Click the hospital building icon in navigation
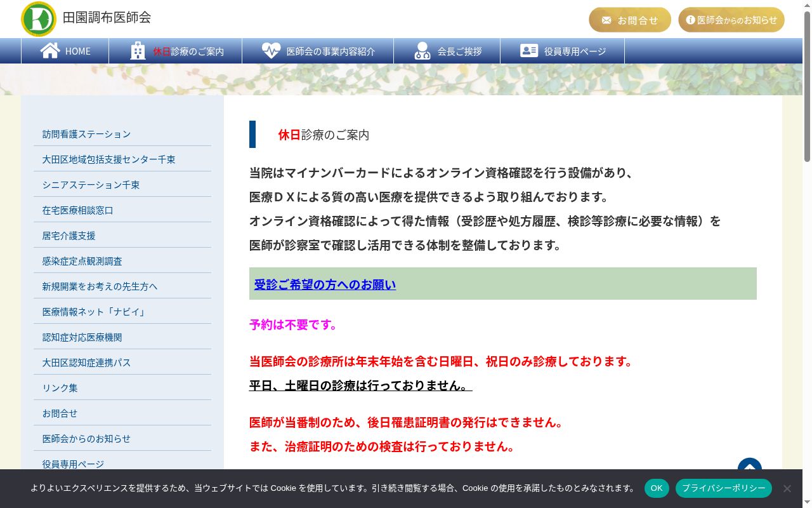The image size is (812, 508). (138, 51)
